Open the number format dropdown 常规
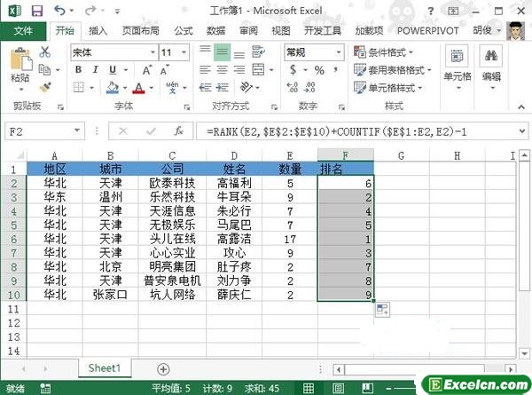The width and height of the screenshot is (532, 395). (306, 52)
